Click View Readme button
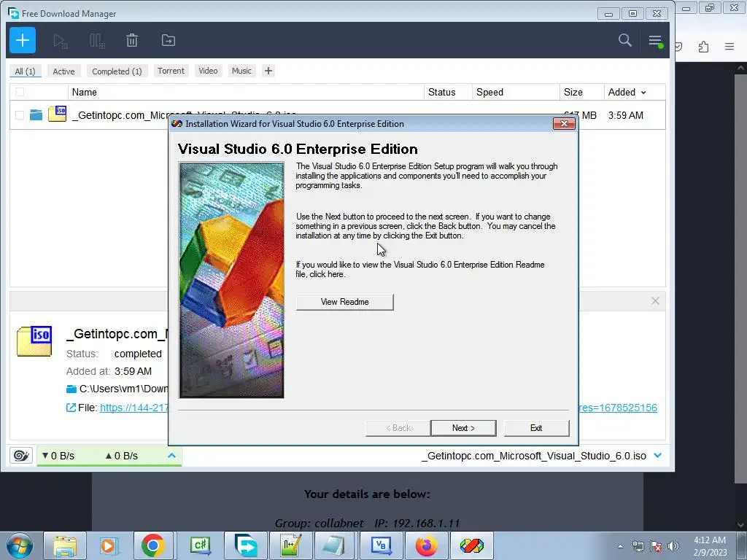 [344, 302]
